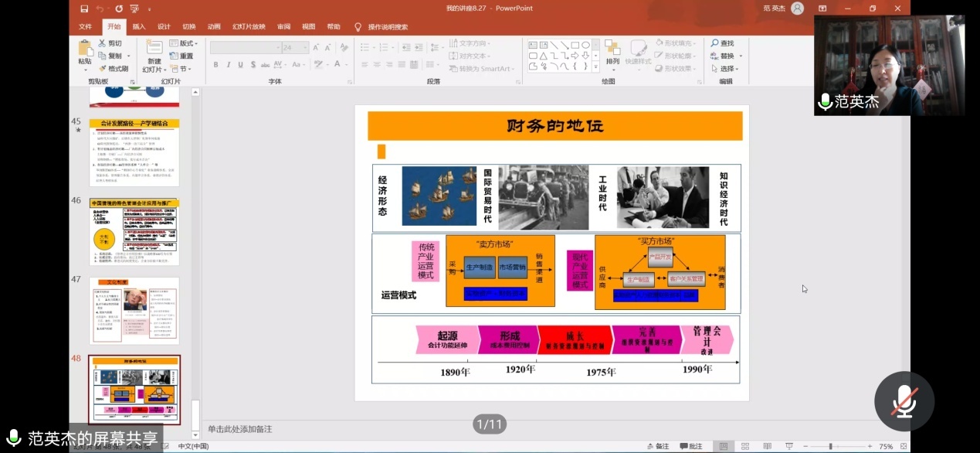Open the 幻灯片放映 ribbon tab

(249, 26)
